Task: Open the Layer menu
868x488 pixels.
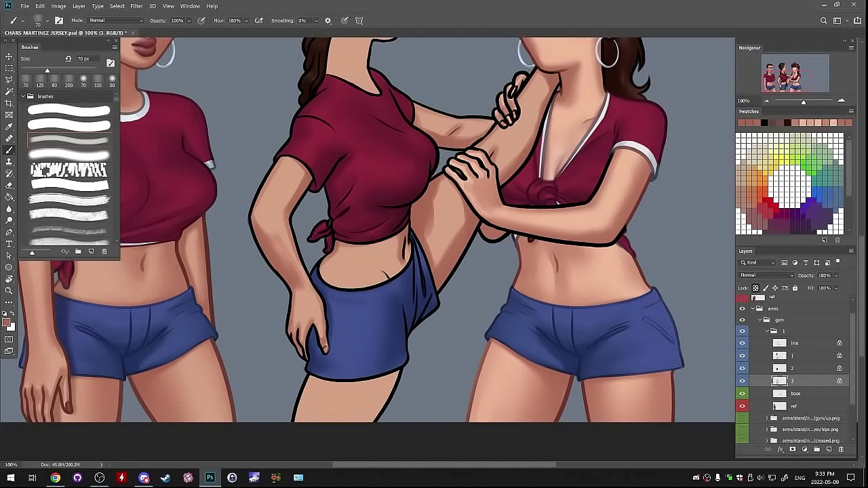Action: [x=79, y=6]
